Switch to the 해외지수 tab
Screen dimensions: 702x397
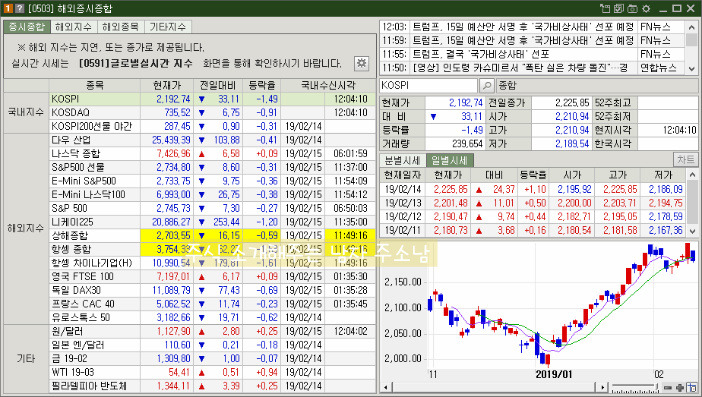(x=73, y=27)
